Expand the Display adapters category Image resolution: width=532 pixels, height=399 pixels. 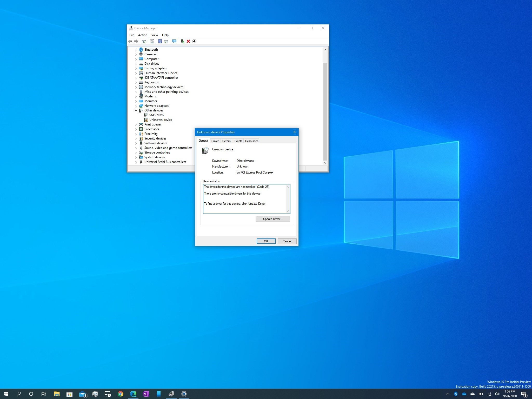point(136,69)
